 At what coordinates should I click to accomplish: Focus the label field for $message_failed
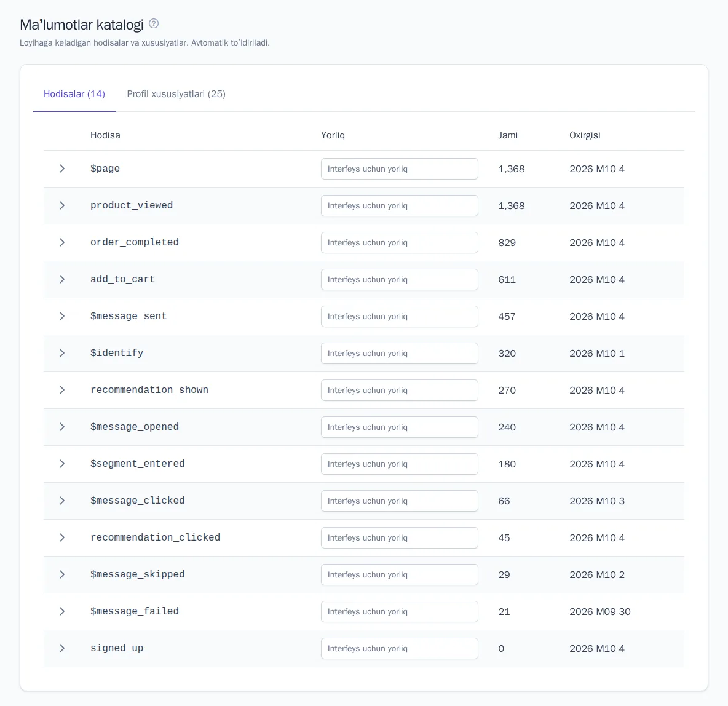click(x=399, y=612)
